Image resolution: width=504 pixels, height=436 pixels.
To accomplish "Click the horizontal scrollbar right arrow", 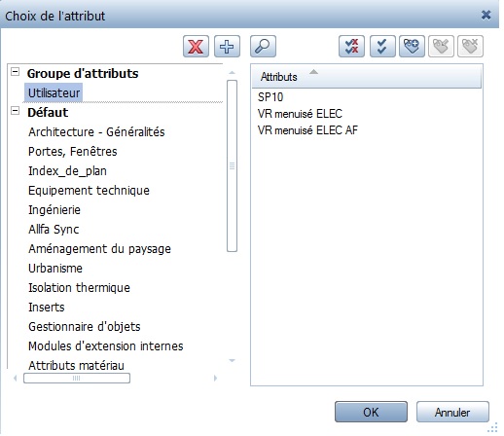I will pyautogui.click(x=215, y=379).
